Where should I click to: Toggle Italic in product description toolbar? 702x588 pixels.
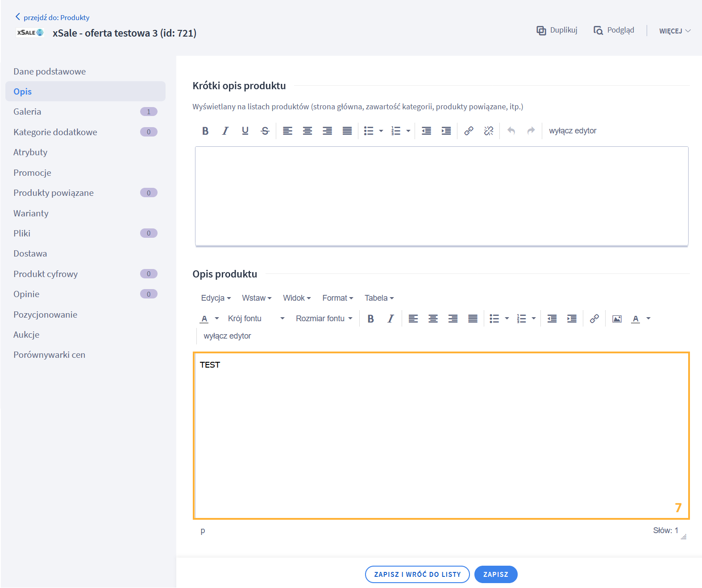point(390,319)
